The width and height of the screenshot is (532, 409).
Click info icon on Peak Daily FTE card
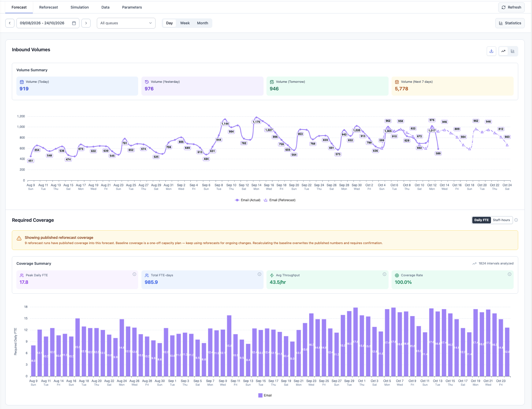click(134, 274)
